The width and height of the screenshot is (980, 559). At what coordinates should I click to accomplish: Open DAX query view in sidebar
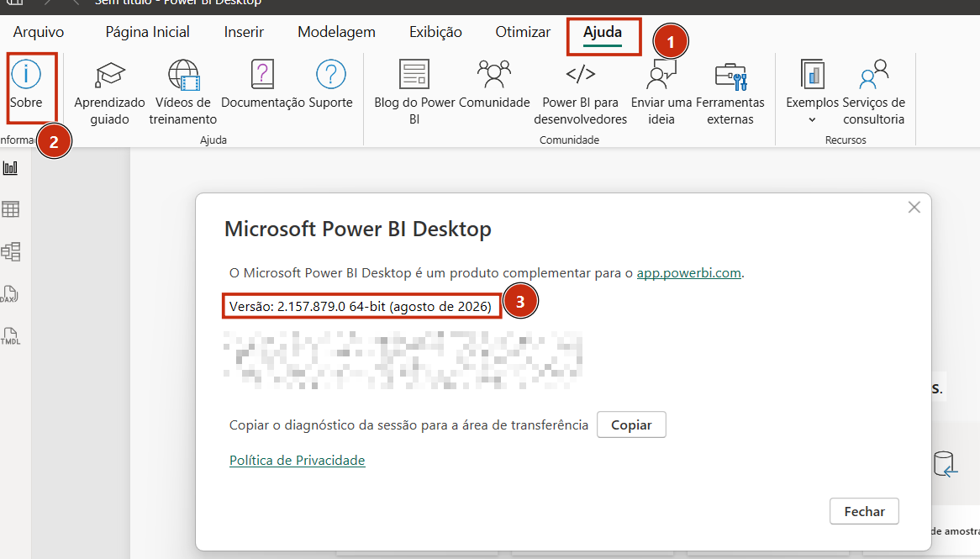tap(10, 294)
